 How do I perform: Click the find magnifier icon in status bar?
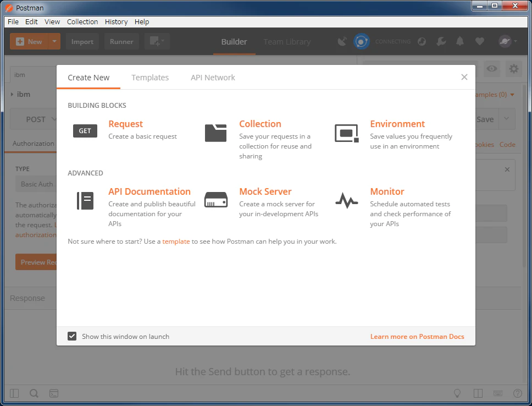tap(34, 393)
